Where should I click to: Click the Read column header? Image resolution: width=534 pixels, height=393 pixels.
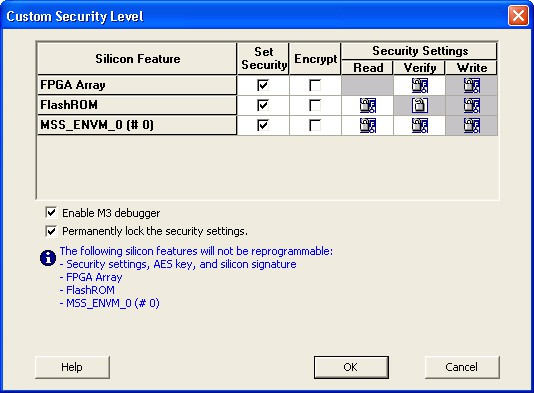point(367,68)
